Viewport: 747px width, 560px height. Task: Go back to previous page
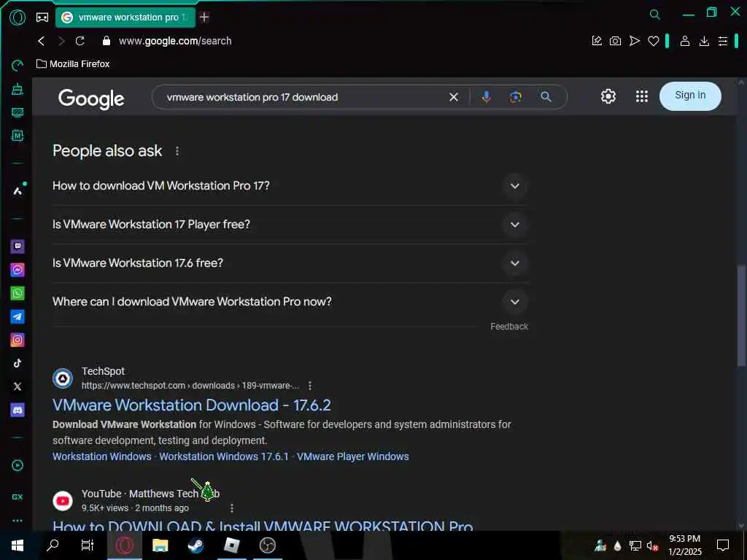42,41
